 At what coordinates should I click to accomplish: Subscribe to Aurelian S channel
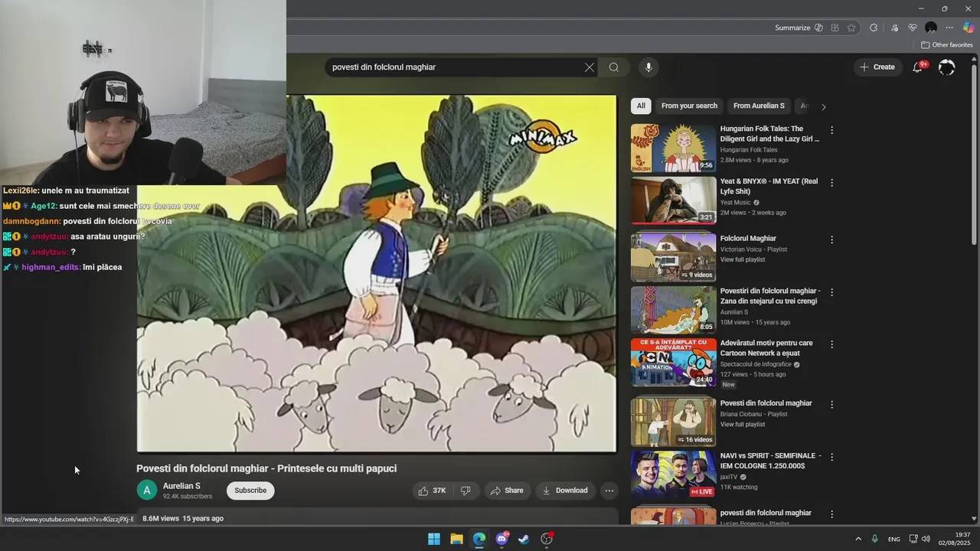click(250, 491)
